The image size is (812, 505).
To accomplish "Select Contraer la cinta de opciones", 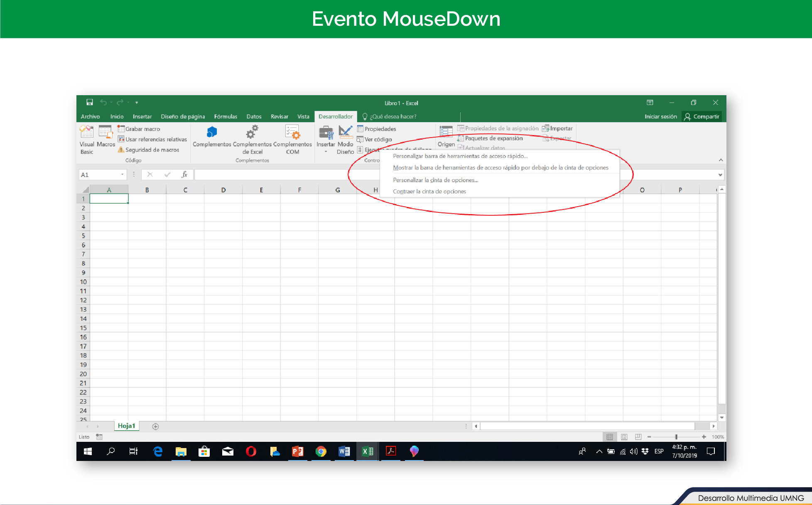I will tap(429, 192).
